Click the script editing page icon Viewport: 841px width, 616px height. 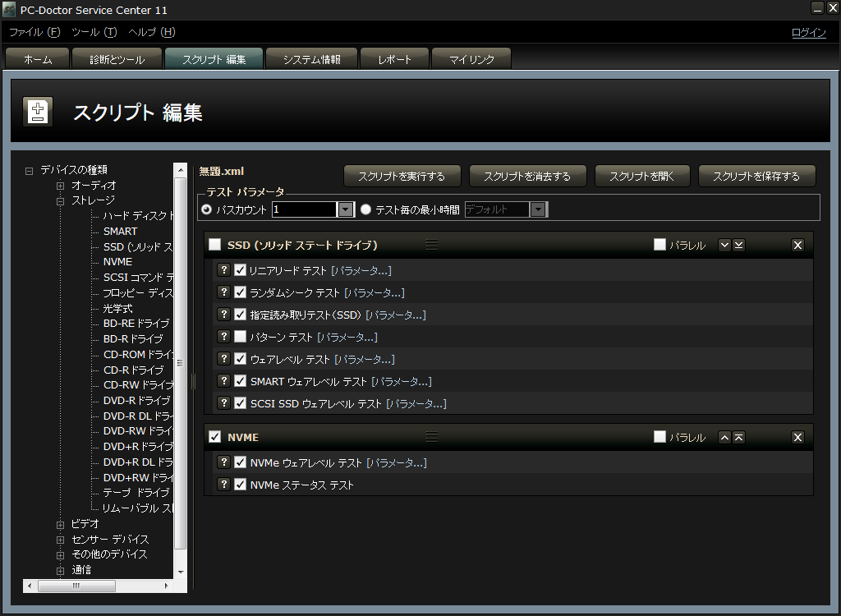pos(38,112)
